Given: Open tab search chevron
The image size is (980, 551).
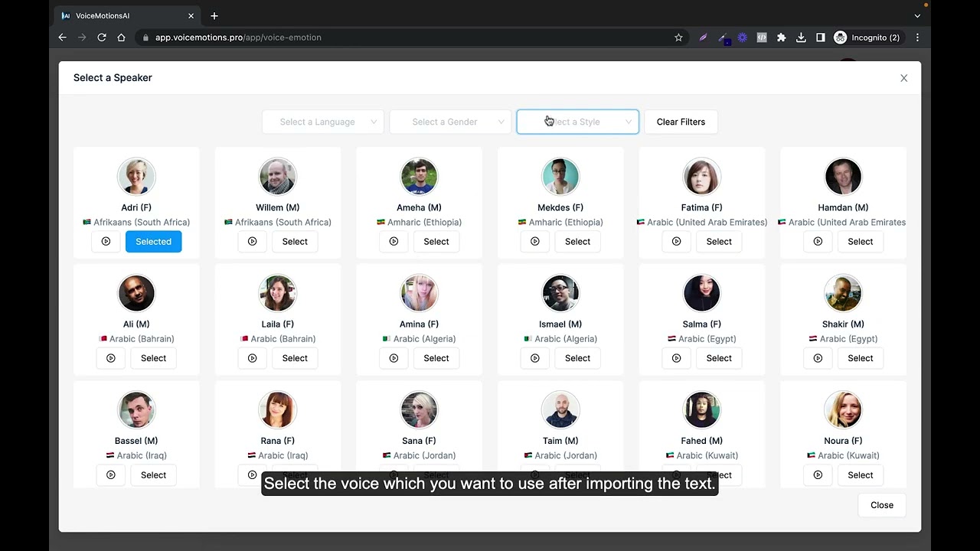Looking at the screenshot, I should click(x=917, y=16).
